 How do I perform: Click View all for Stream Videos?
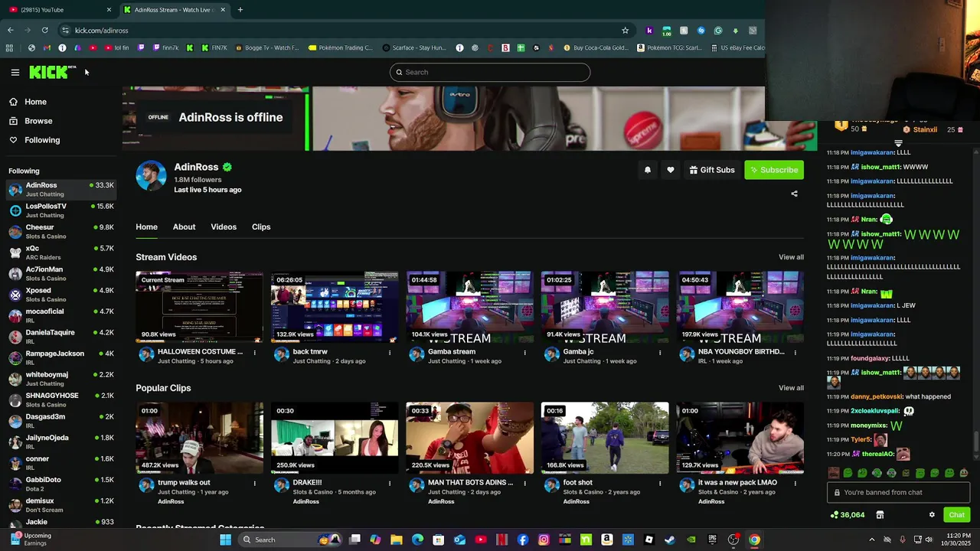(791, 257)
